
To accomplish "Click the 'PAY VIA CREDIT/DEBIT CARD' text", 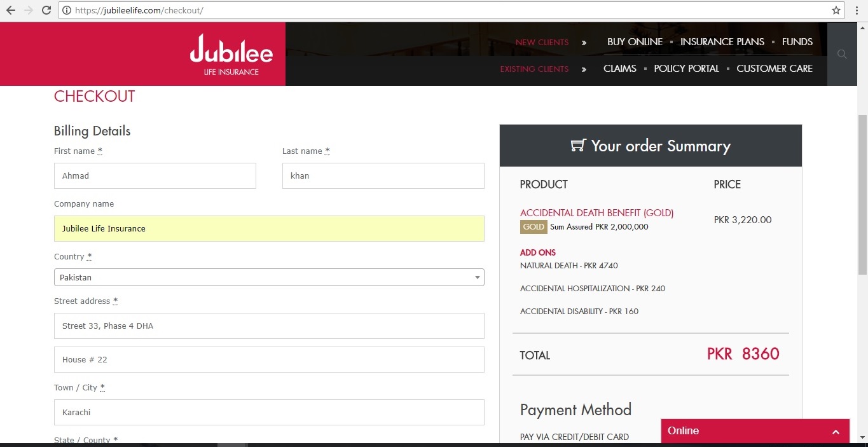I will pyautogui.click(x=574, y=437).
